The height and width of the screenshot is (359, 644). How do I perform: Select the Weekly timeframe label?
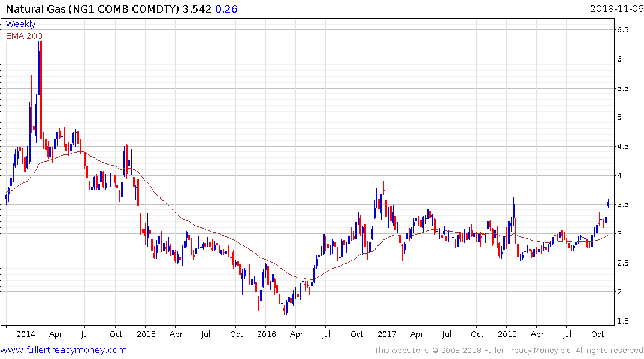[20, 24]
